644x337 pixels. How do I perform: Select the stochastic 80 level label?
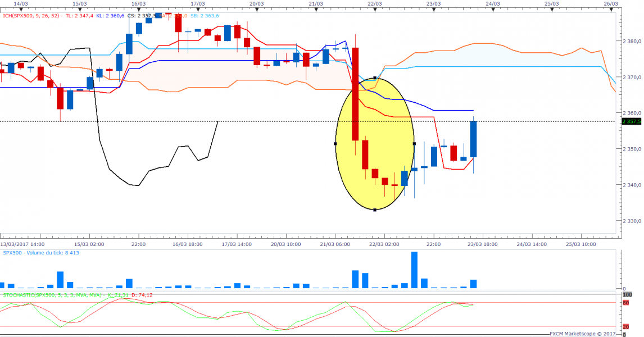626,303
